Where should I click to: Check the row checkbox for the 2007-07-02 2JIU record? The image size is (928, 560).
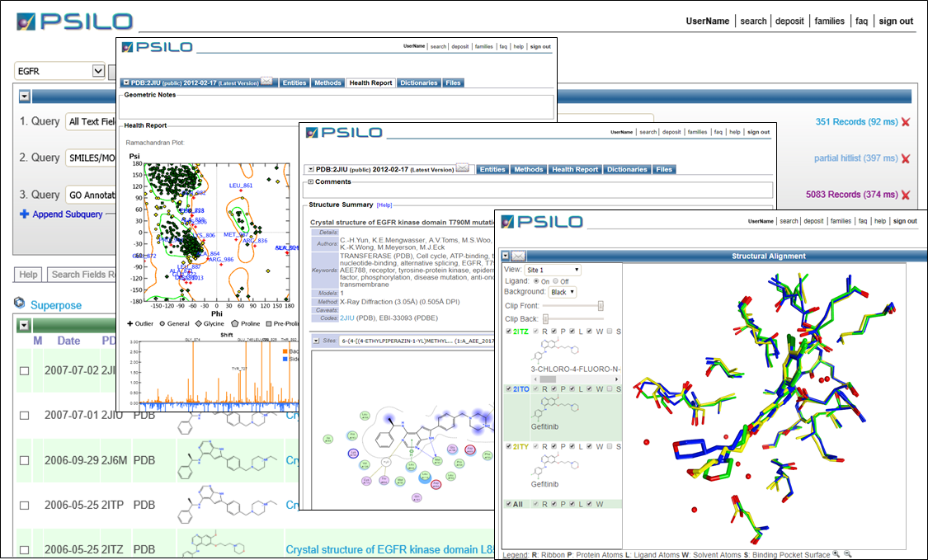[x=25, y=370]
